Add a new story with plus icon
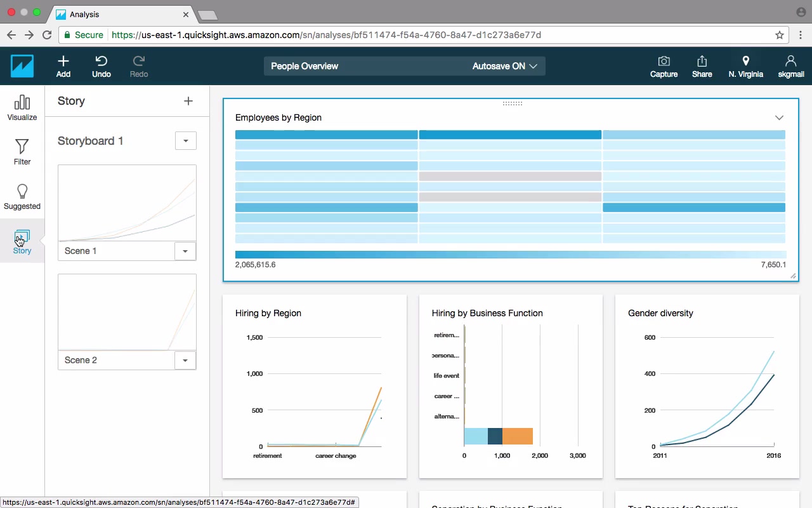 188,101
